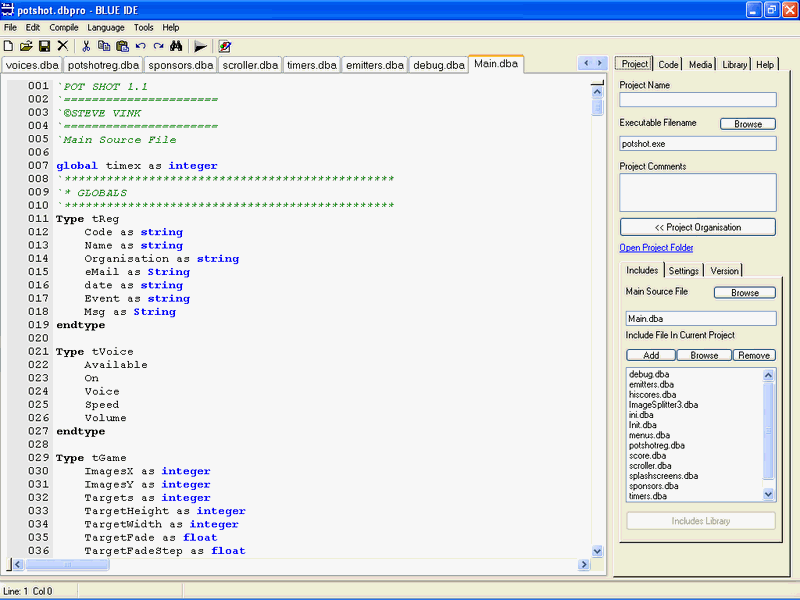This screenshot has width=800, height=600.
Task: Open the Compile menu
Action: pyautogui.click(x=64, y=27)
